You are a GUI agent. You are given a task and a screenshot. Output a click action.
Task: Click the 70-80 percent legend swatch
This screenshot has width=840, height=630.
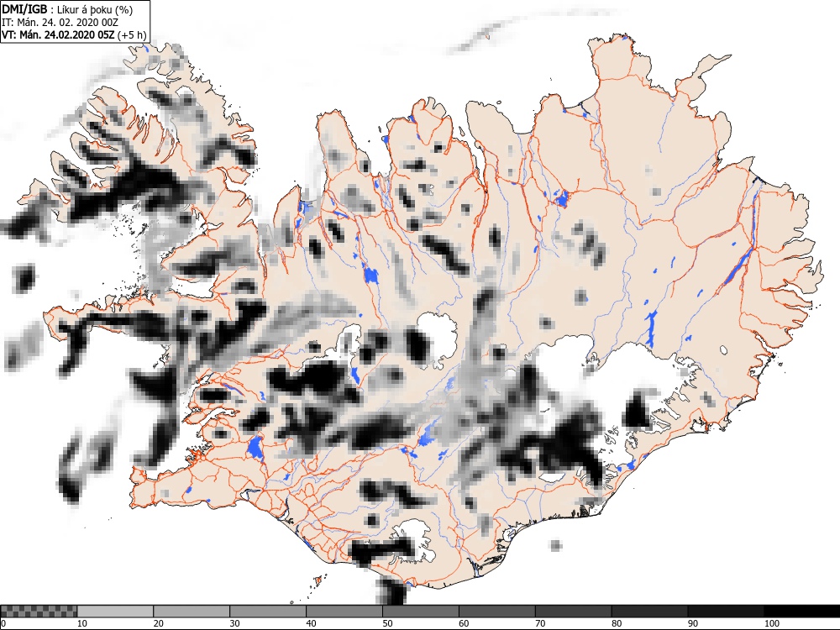point(573,612)
